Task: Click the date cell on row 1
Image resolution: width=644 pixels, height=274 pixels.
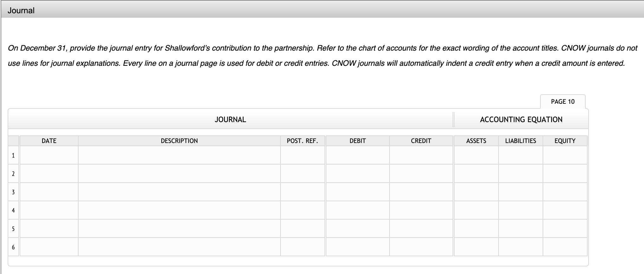Action: coord(48,155)
